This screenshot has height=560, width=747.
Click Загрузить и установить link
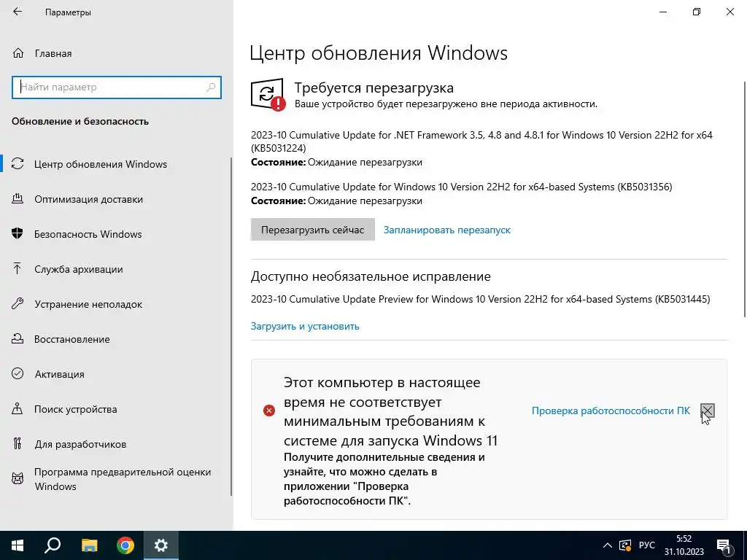coord(305,326)
